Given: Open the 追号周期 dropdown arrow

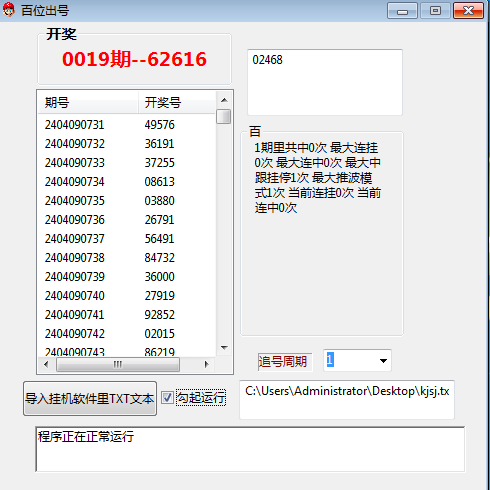Looking at the screenshot, I should coord(383,361).
